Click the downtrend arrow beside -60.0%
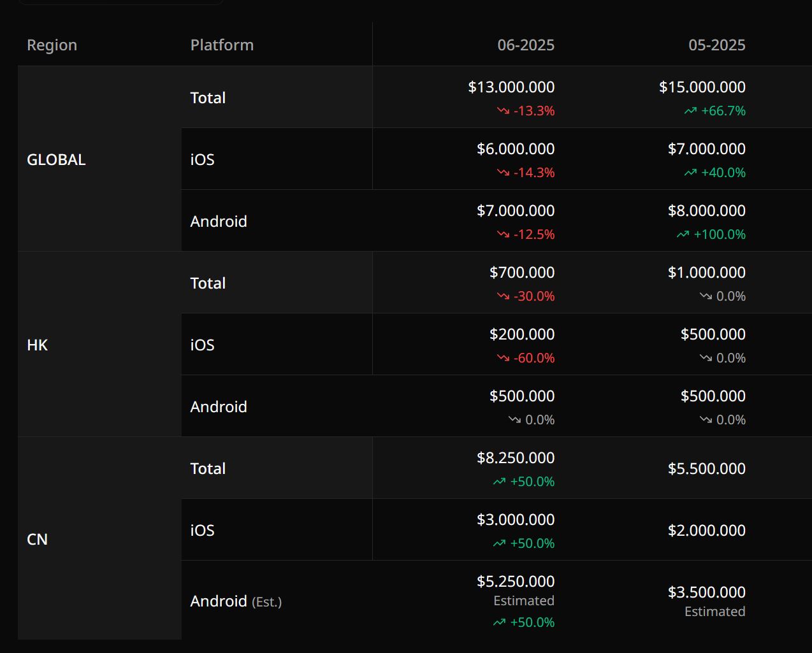The width and height of the screenshot is (812, 653). click(x=503, y=358)
